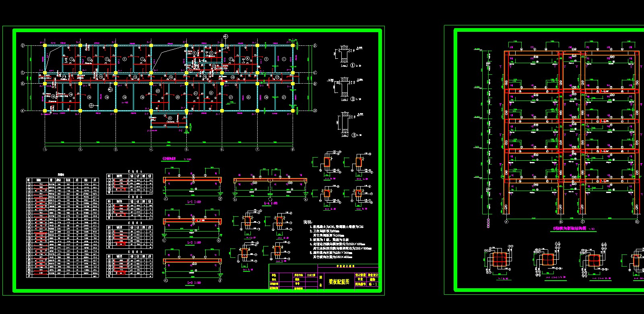
Task: Select the L-2 1:50 beam label
Action: [193, 243]
